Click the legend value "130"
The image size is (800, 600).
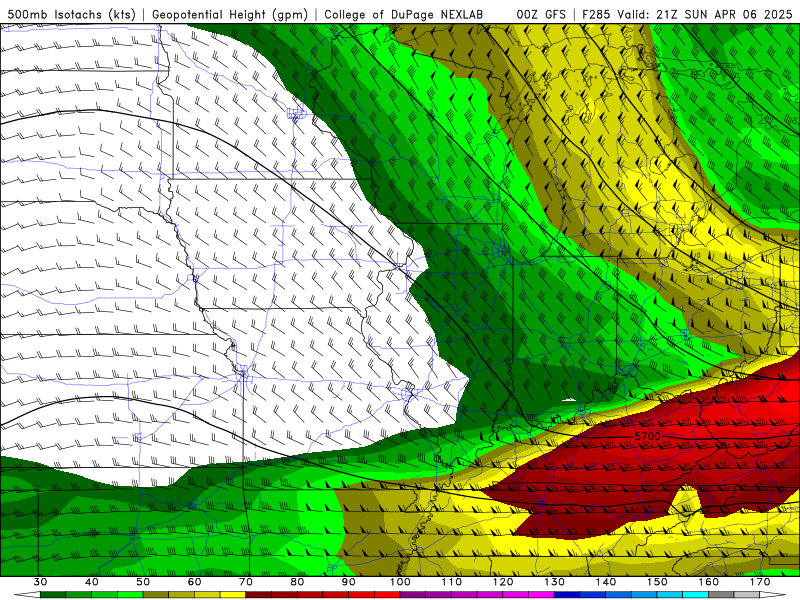pos(554,582)
